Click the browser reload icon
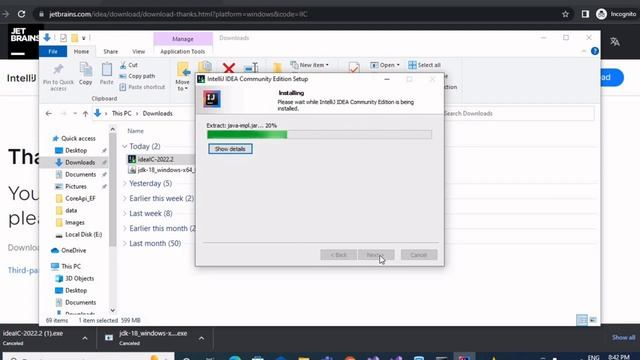 21,14
